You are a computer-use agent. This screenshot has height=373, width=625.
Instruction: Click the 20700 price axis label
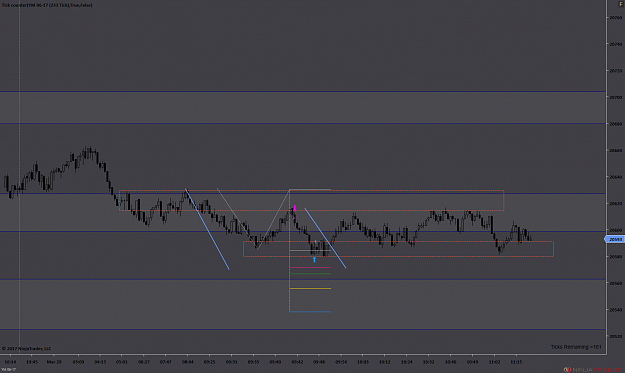tap(615, 97)
